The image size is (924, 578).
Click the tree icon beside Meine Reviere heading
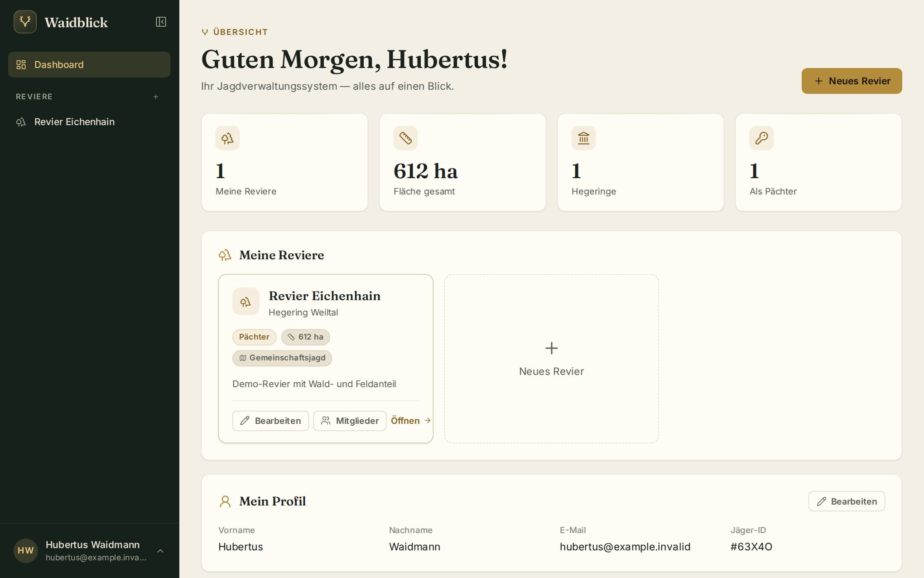click(225, 255)
